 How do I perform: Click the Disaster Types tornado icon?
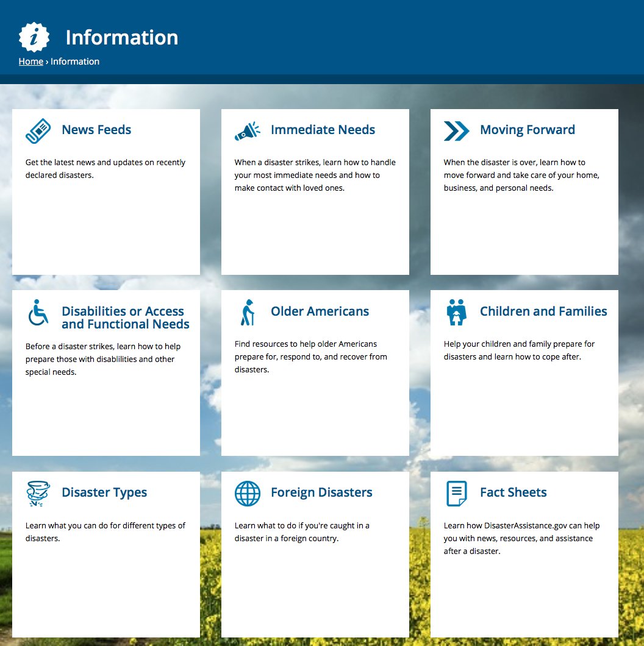pos(38,494)
